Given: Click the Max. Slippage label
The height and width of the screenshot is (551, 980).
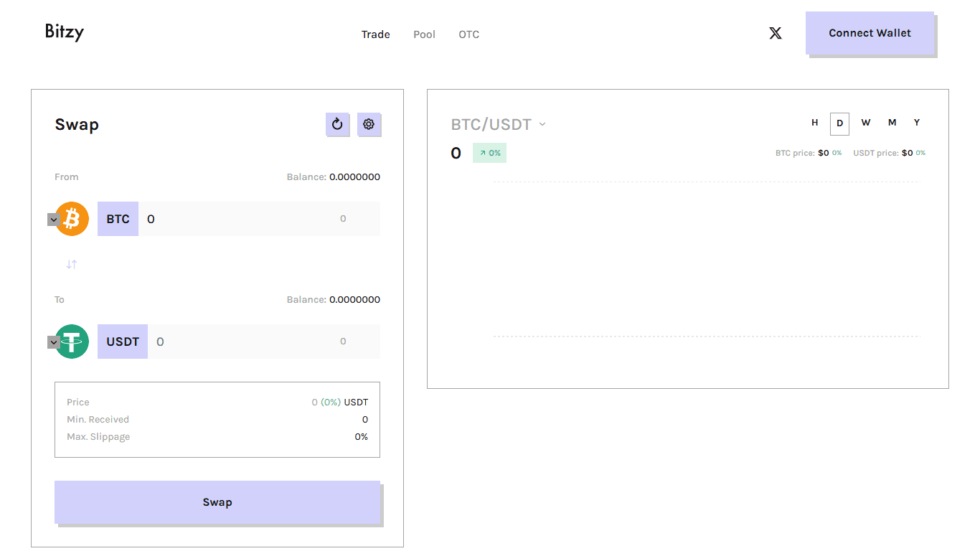Looking at the screenshot, I should 98,437.
